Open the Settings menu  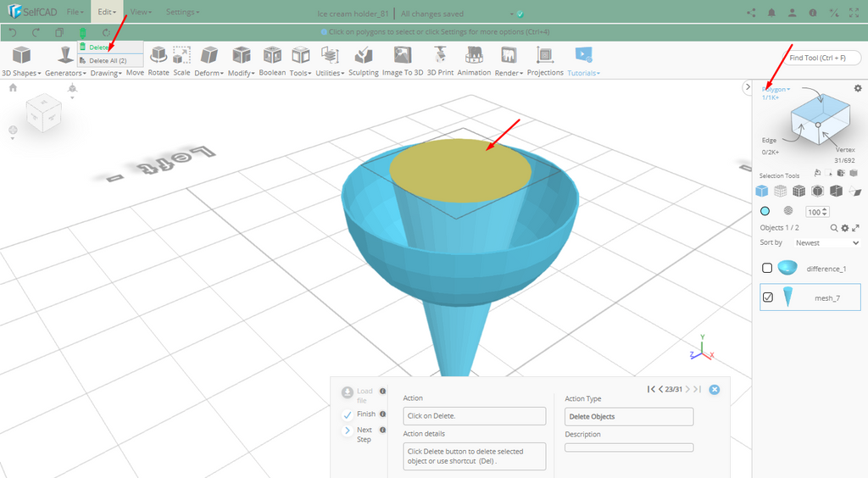(183, 12)
